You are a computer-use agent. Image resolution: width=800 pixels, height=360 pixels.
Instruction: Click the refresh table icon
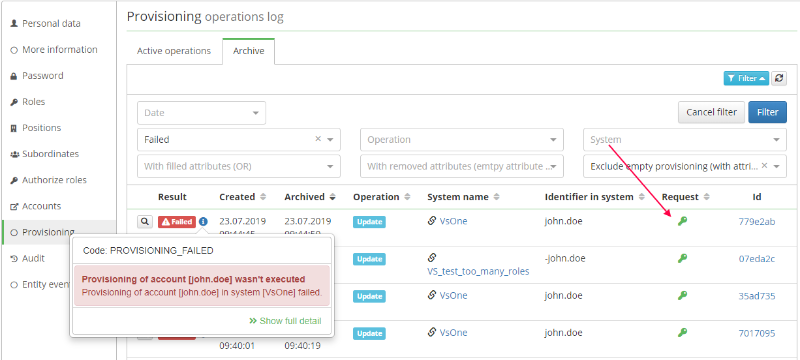click(779, 79)
